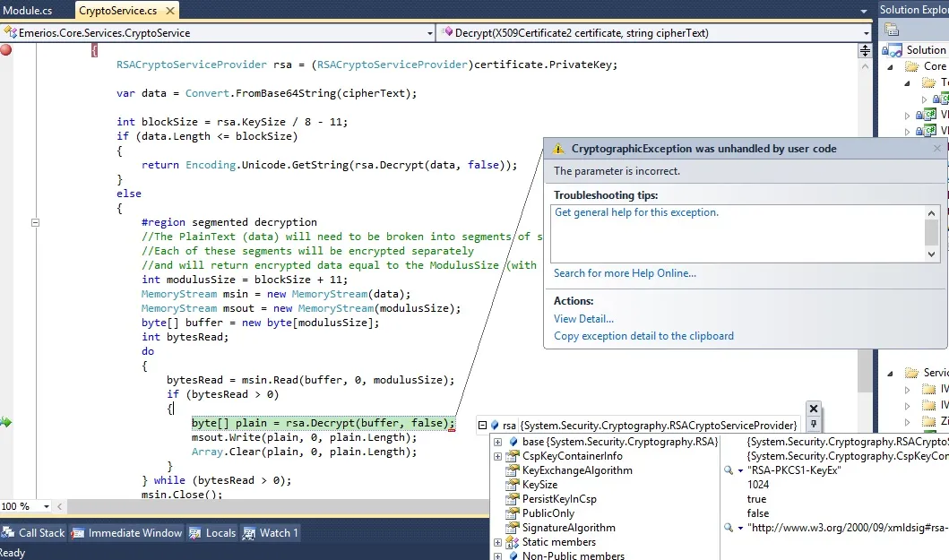Collapse the rsa data tip tree
Image resolution: width=949 pixels, height=560 pixels.
pos(482,425)
